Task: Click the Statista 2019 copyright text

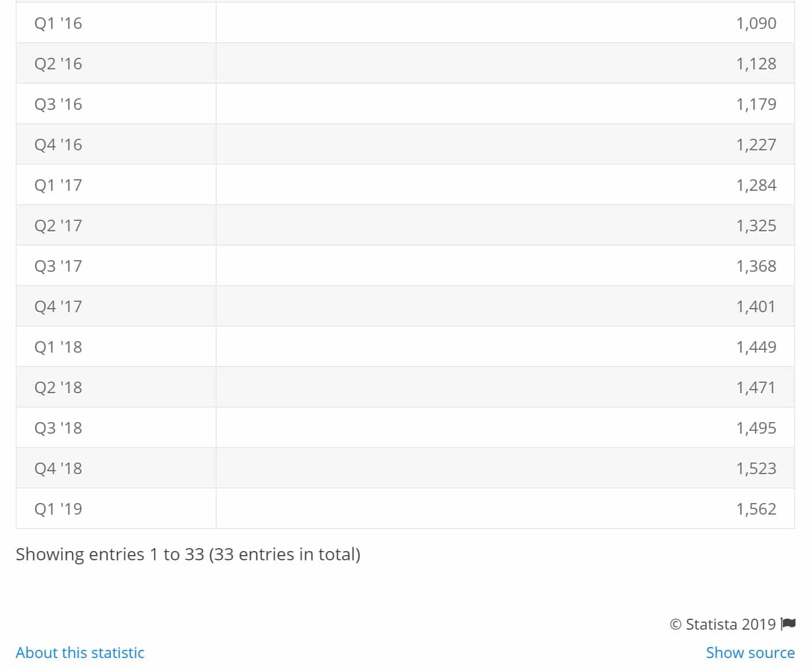Action: tap(722, 624)
